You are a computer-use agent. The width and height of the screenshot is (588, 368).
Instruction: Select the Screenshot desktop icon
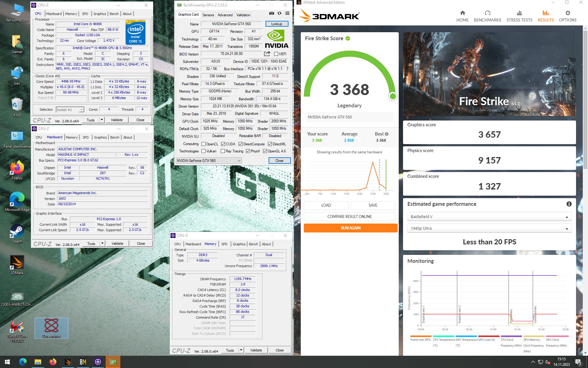click(x=51, y=328)
